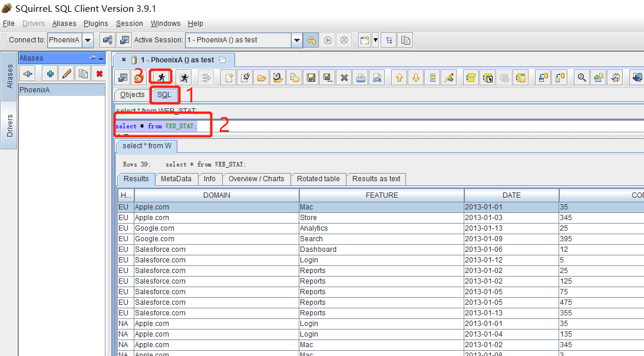Click the run all SQL statements icon
Screen dimensions: 644x356
pos(184,78)
